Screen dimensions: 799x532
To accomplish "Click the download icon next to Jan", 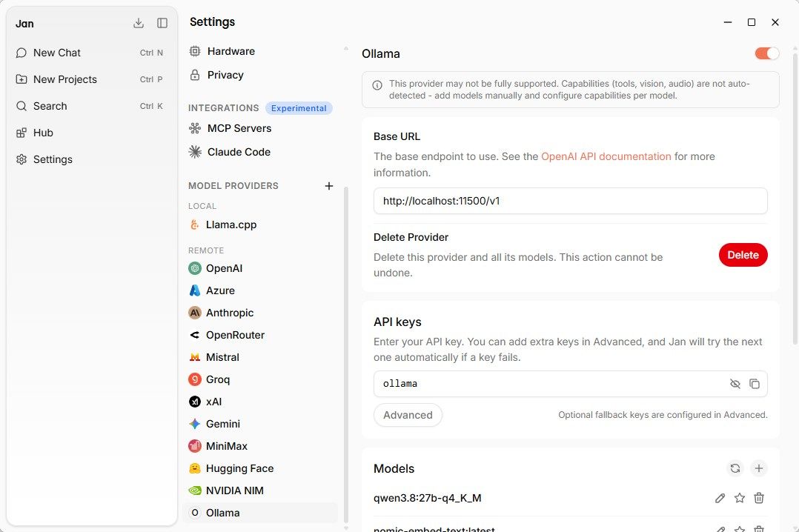I will click(x=139, y=24).
